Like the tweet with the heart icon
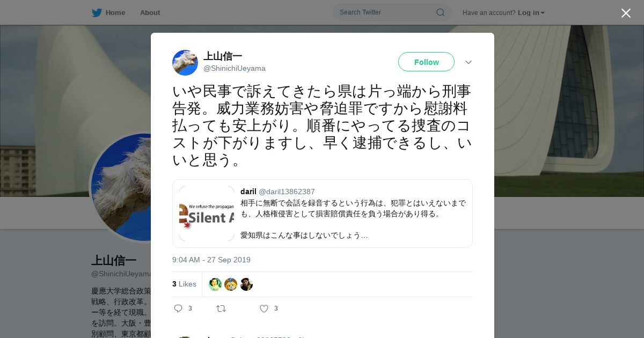This screenshot has width=644, height=338. pos(264,308)
